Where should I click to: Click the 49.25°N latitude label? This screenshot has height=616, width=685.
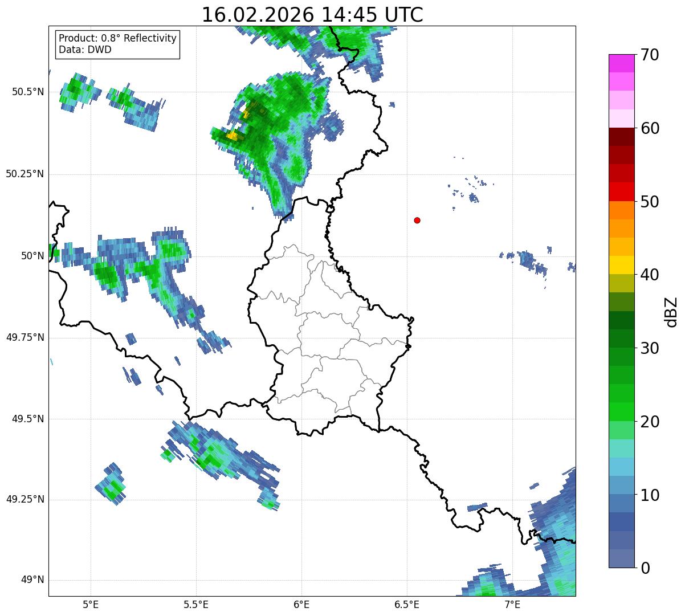(x=25, y=499)
